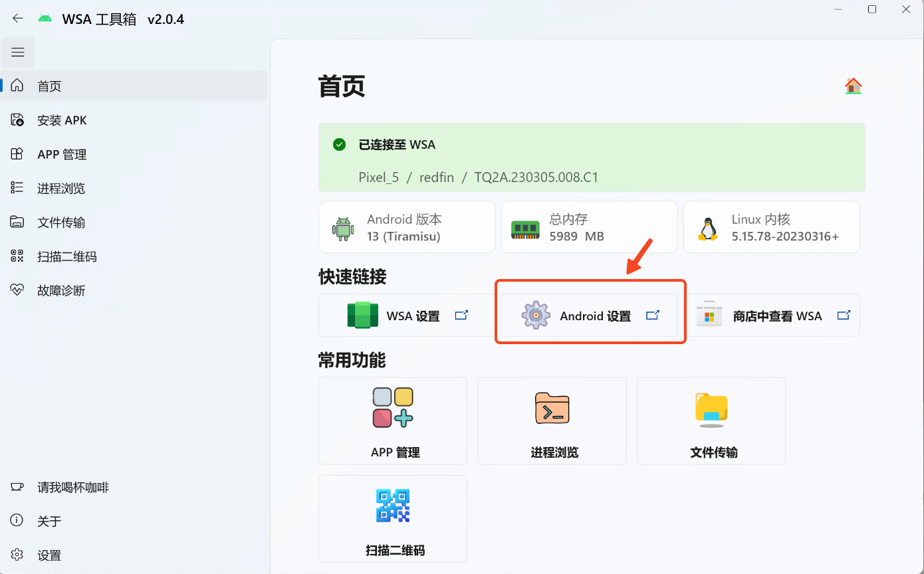
Task: Open 故障诊断 heartbeat icon in sidebar
Action: [17, 290]
